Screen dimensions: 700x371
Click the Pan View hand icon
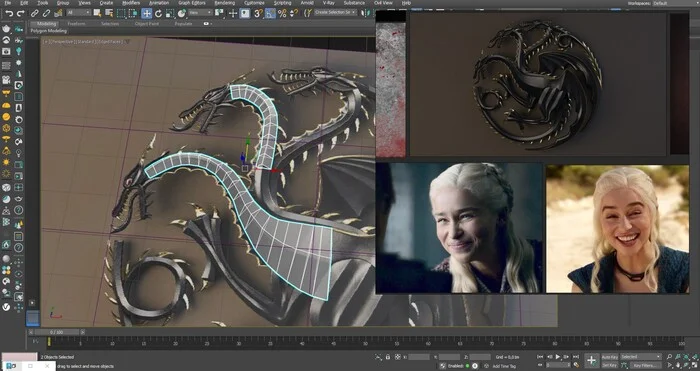pyautogui.click(x=678, y=365)
